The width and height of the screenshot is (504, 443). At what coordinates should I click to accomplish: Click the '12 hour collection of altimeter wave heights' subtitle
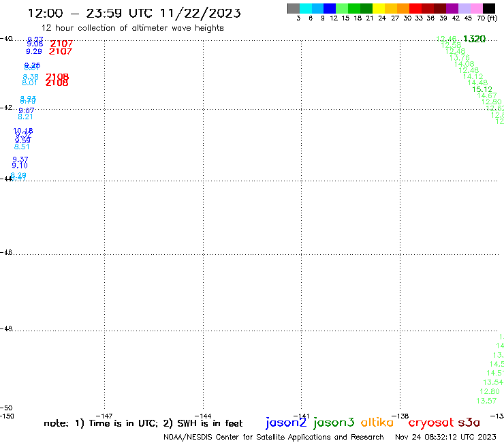click(132, 28)
